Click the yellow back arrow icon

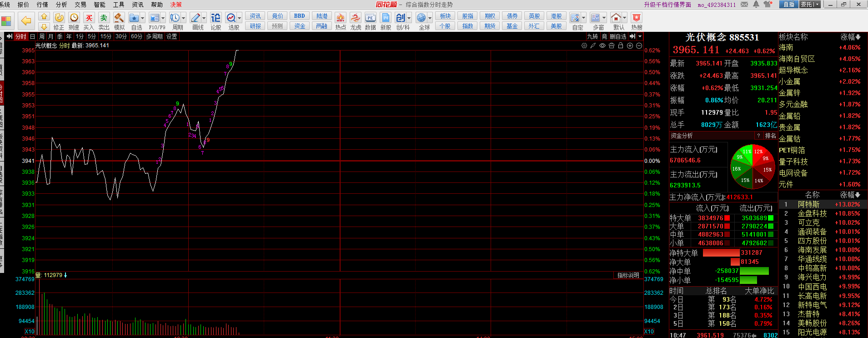tap(26, 21)
